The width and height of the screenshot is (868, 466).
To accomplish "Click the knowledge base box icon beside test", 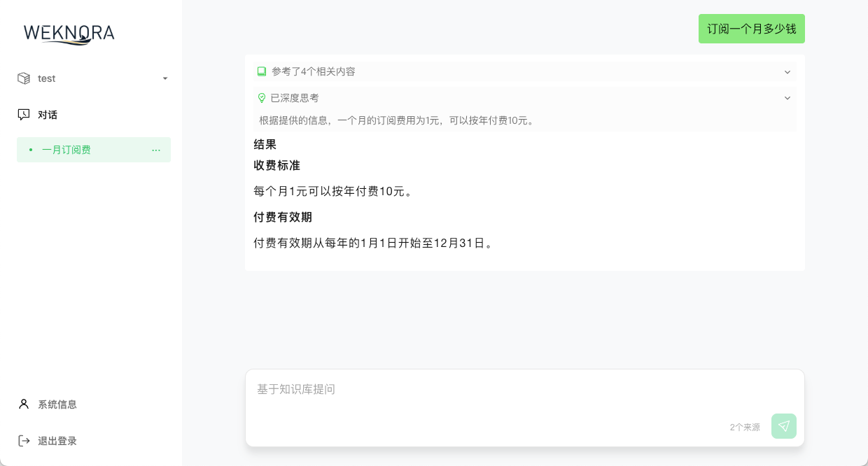I will click(x=23, y=78).
